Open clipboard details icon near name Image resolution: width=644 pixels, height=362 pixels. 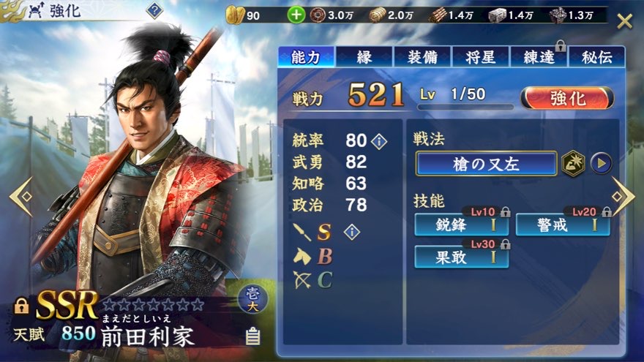(252, 336)
